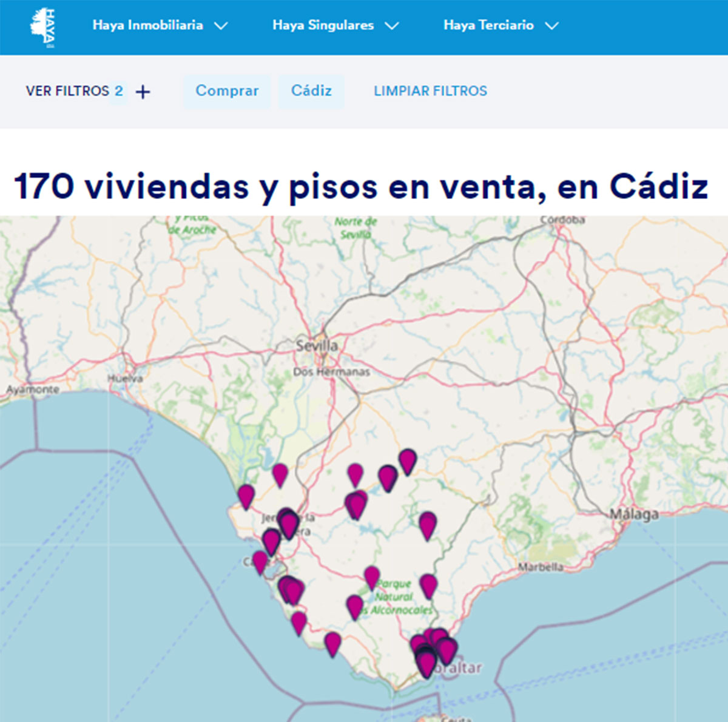This screenshot has height=722, width=728.
Task: Click the pin cluster over Jerez
Action: (x=289, y=522)
